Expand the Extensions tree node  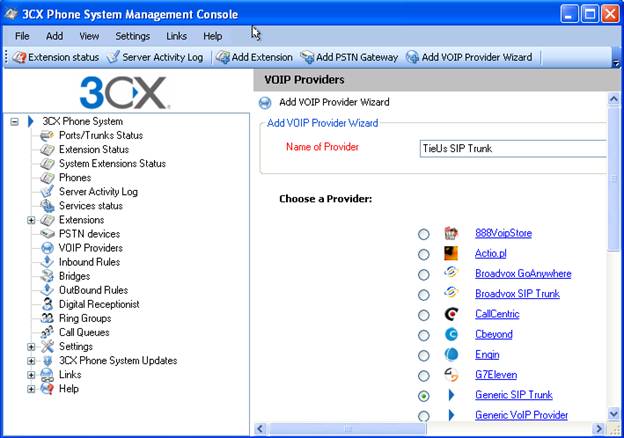pyautogui.click(x=31, y=220)
